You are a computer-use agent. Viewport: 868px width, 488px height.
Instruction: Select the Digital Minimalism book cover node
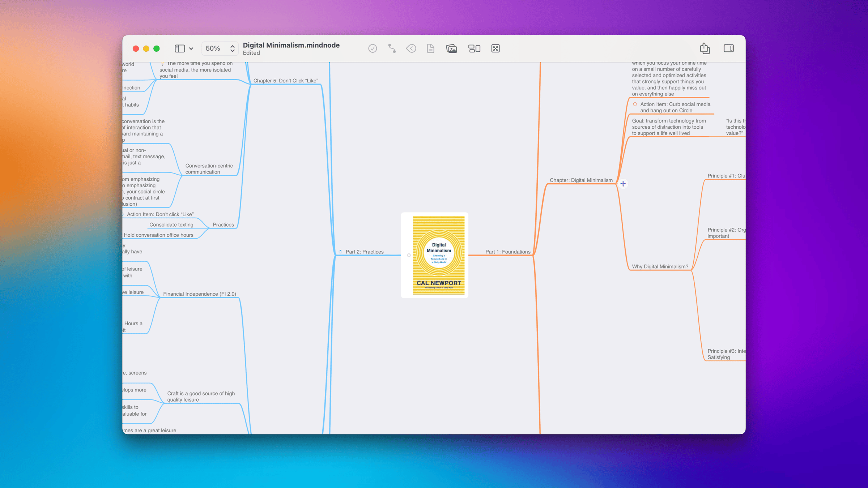tap(435, 255)
